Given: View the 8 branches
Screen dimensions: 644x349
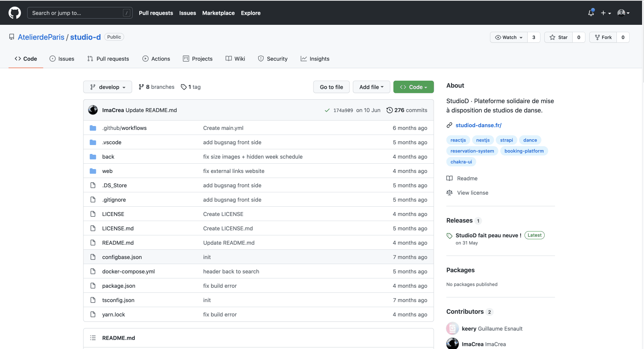Looking at the screenshot, I should 157,87.
